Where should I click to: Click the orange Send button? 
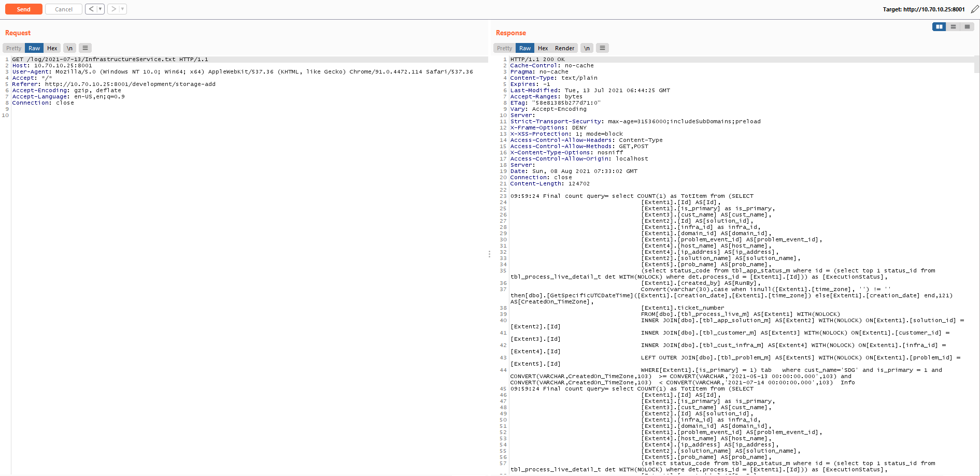[x=24, y=9]
